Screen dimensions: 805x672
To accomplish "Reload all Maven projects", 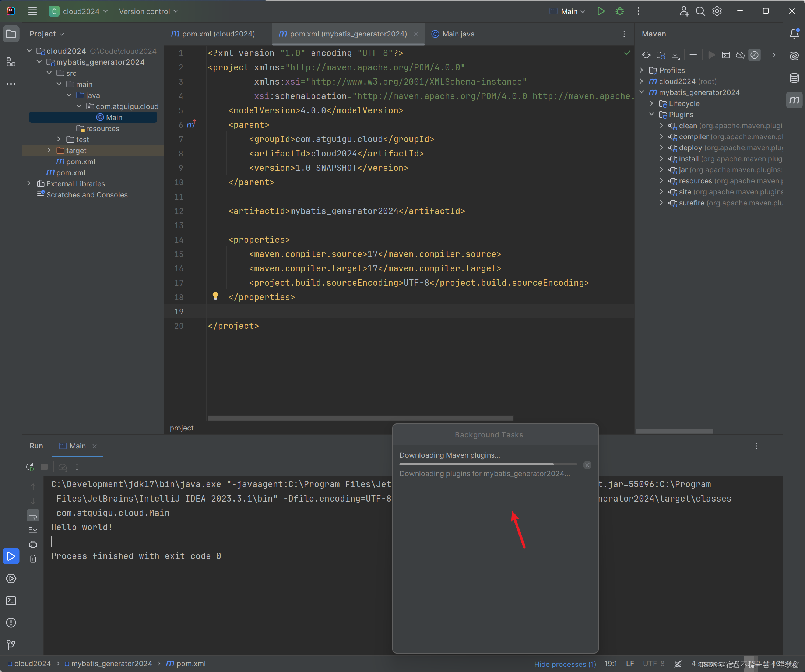I will [x=646, y=55].
